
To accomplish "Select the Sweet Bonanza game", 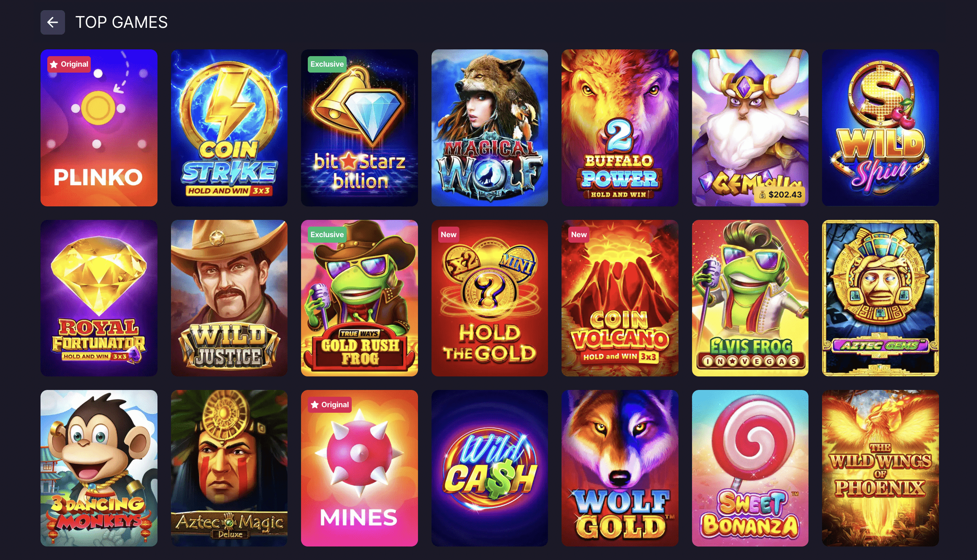I will 750,468.
